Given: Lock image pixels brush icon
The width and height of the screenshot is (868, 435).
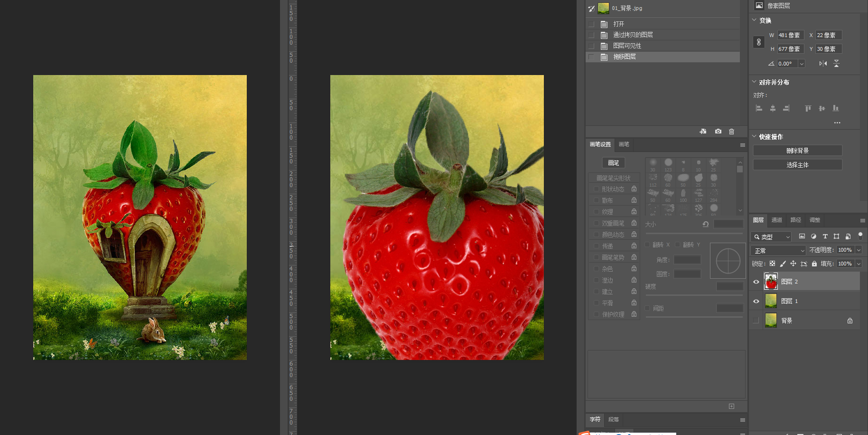Looking at the screenshot, I should point(783,264).
